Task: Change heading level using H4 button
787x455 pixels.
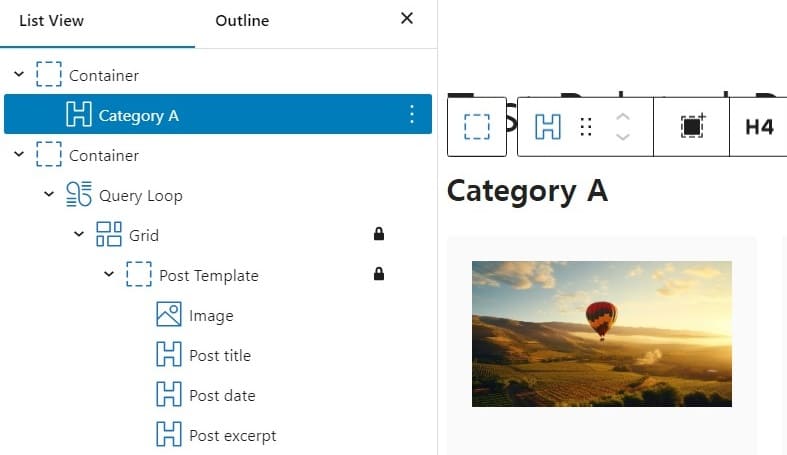Action: click(759, 127)
